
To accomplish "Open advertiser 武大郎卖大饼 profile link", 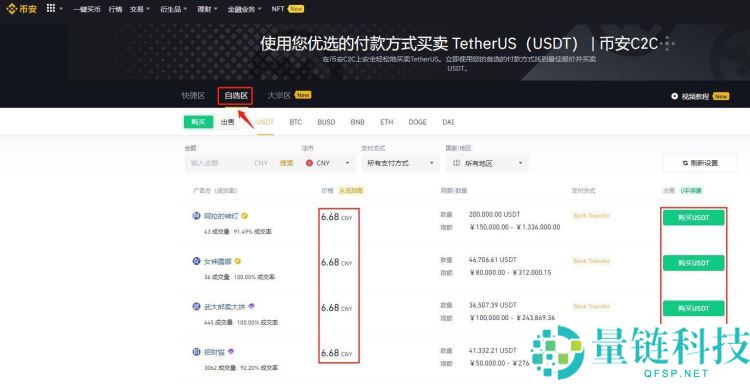I will (224, 307).
